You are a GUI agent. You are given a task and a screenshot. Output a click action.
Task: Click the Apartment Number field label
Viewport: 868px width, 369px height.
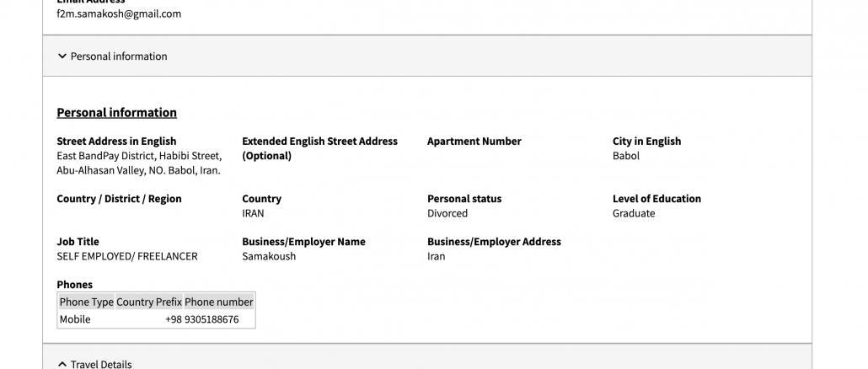coord(474,142)
